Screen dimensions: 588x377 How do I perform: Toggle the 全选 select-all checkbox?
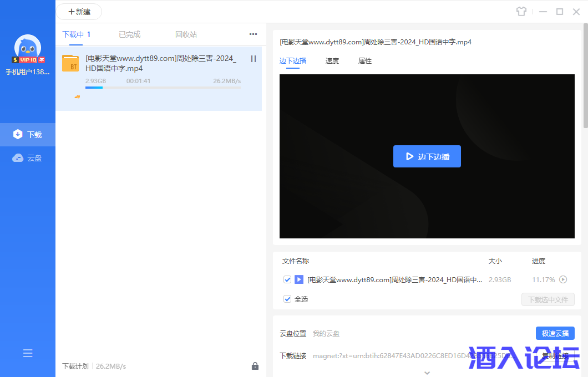click(x=287, y=299)
